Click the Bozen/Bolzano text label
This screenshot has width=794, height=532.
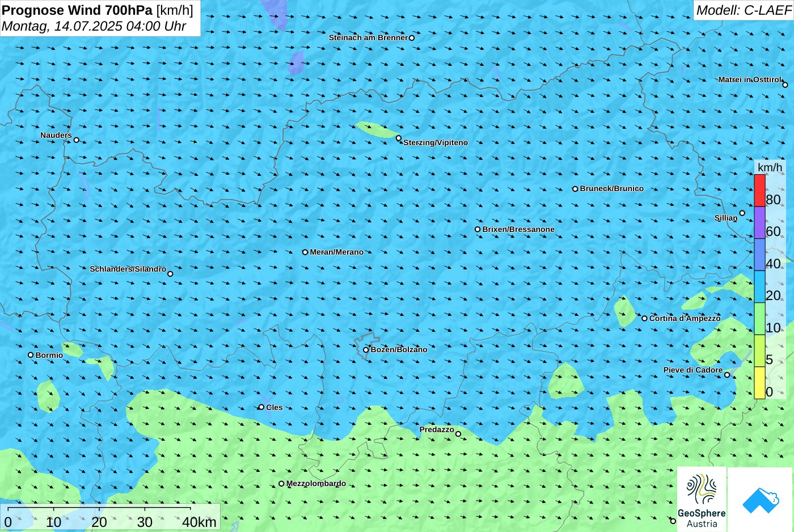click(399, 350)
